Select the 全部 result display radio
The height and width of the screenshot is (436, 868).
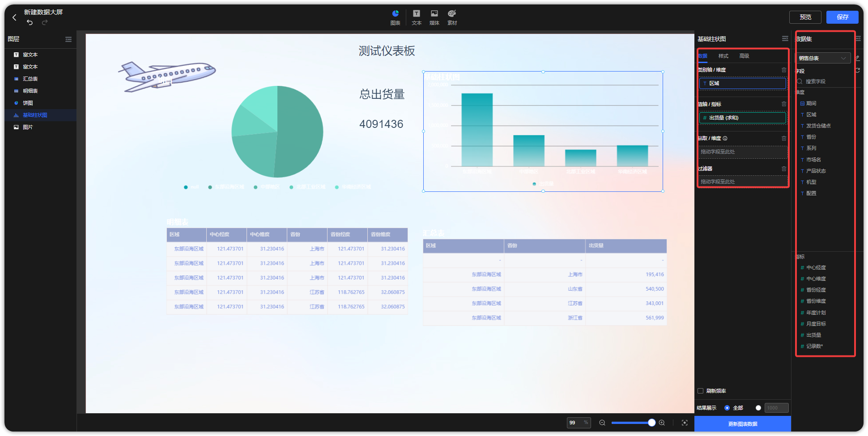pyautogui.click(x=727, y=408)
